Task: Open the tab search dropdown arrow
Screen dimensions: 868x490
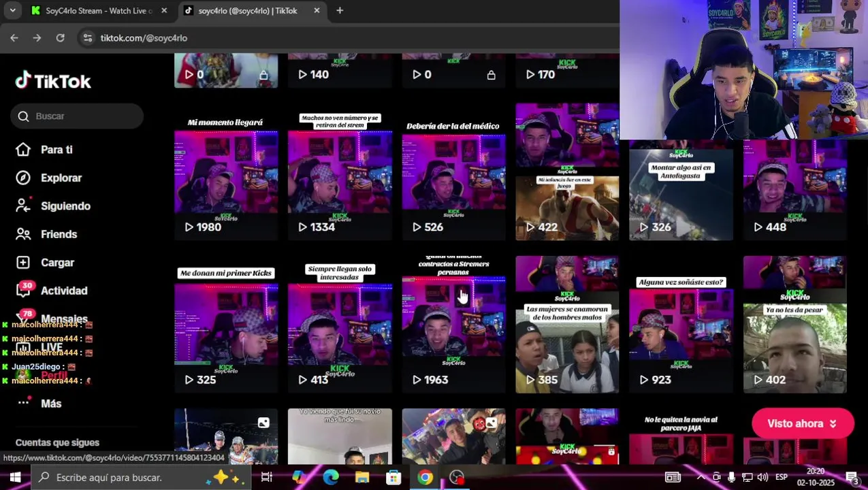Action: coord(12,11)
